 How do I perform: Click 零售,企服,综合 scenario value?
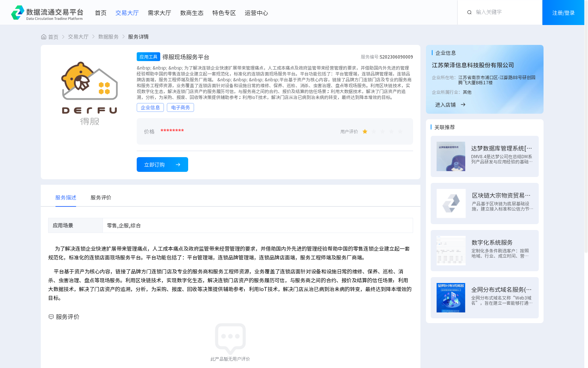[x=124, y=226]
